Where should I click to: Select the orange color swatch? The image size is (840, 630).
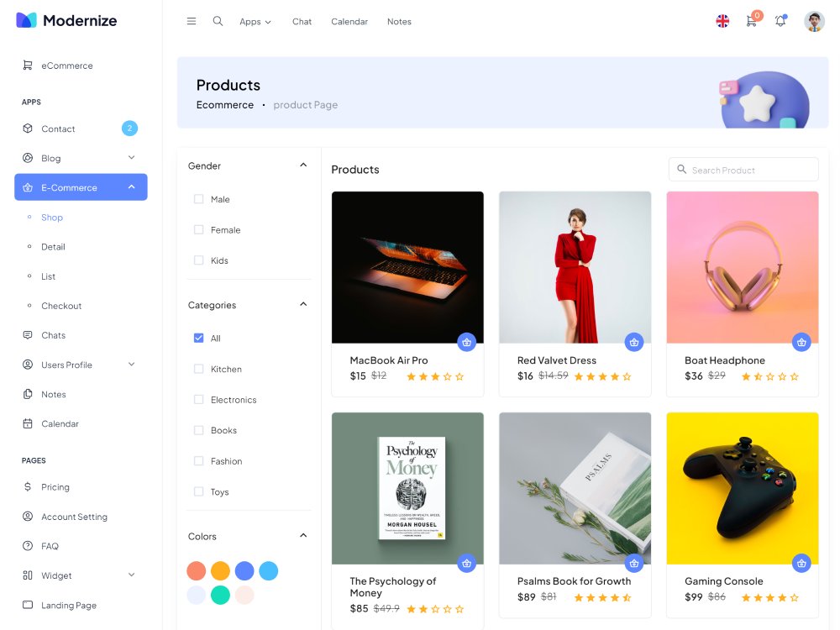click(x=220, y=571)
